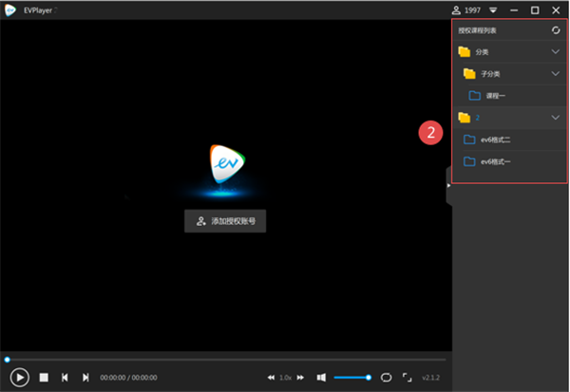Image resolution: width=570 pixels, height=392 pixels.
Task: Toggle the loop playback mode icon
Action: pos(386,378)
